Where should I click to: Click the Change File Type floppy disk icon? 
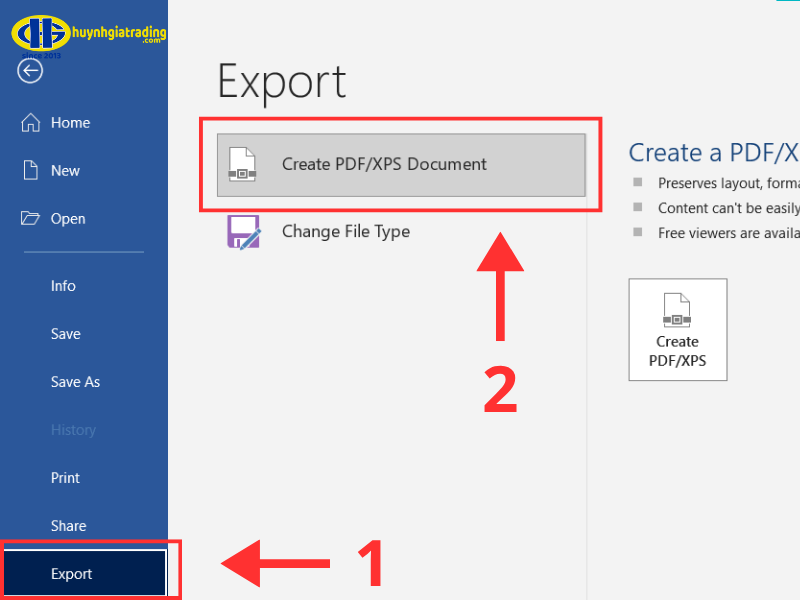tap(244, 232)
